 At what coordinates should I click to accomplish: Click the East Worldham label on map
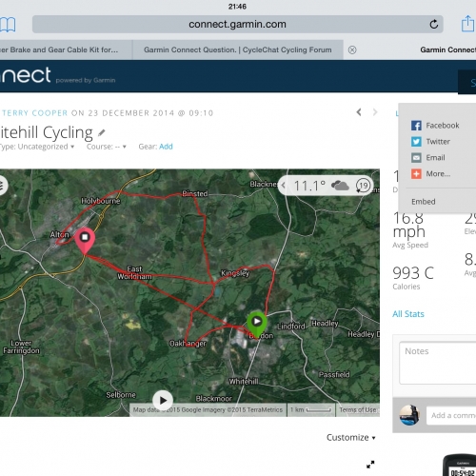134,273
